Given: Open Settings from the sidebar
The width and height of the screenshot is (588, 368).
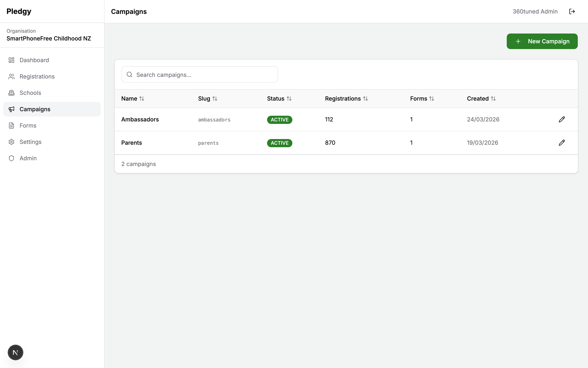Looking at the screenshot, I should [52, 142].
